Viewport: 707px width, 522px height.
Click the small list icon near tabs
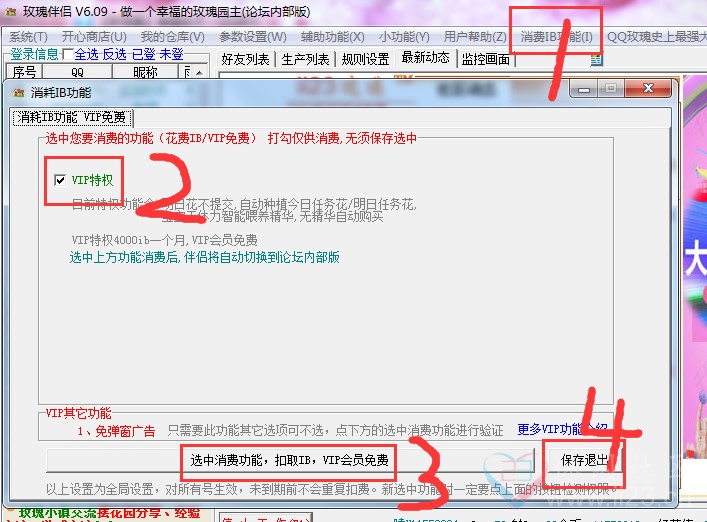coord(597,60)
